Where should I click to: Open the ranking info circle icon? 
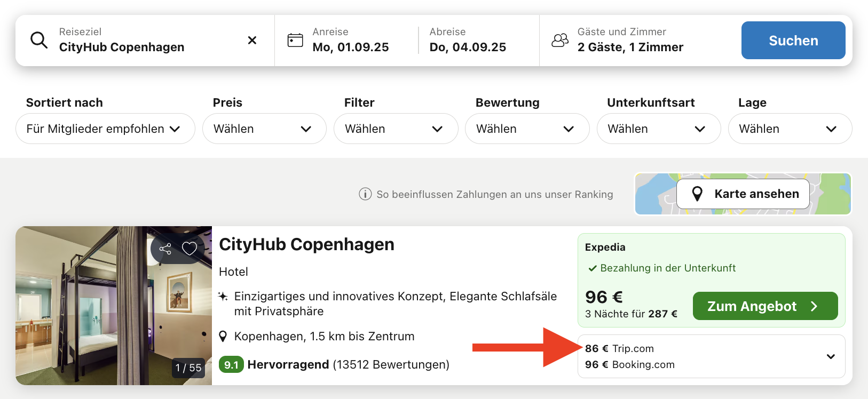365,194
